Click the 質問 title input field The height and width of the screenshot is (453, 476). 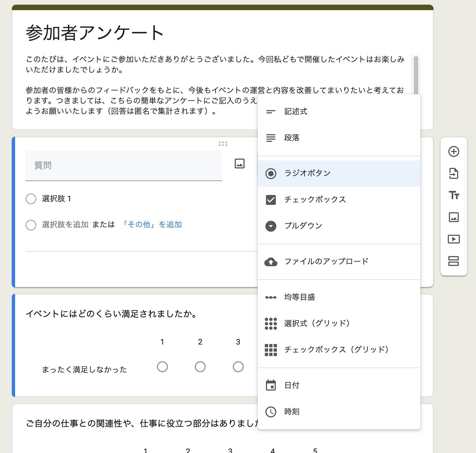point(124,165)
